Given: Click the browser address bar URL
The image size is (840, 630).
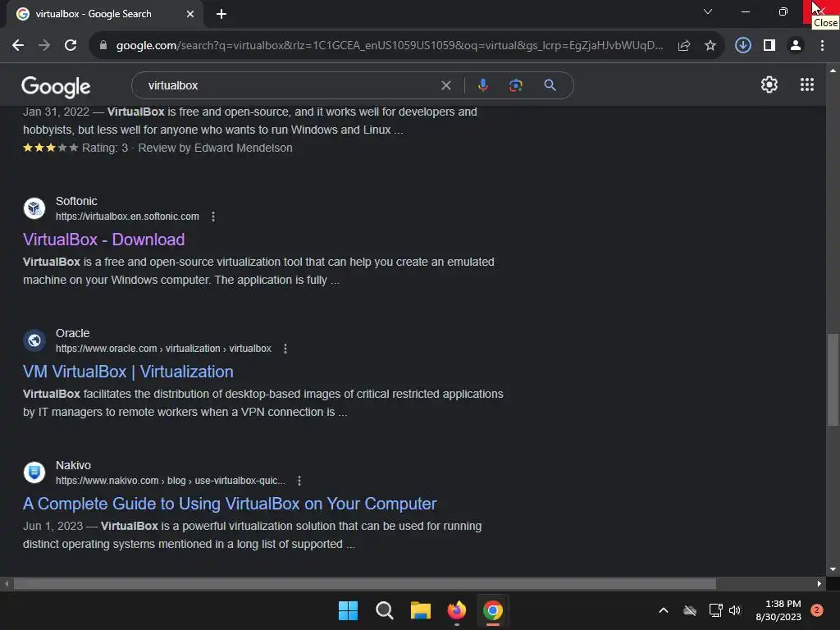Looking at the screenshot, I should (390, 46).
